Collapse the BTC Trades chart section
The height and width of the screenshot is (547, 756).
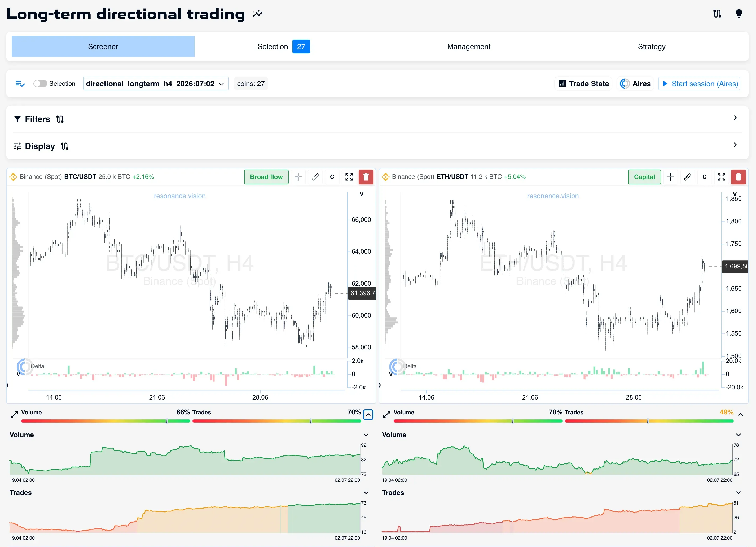coord(366,493)
